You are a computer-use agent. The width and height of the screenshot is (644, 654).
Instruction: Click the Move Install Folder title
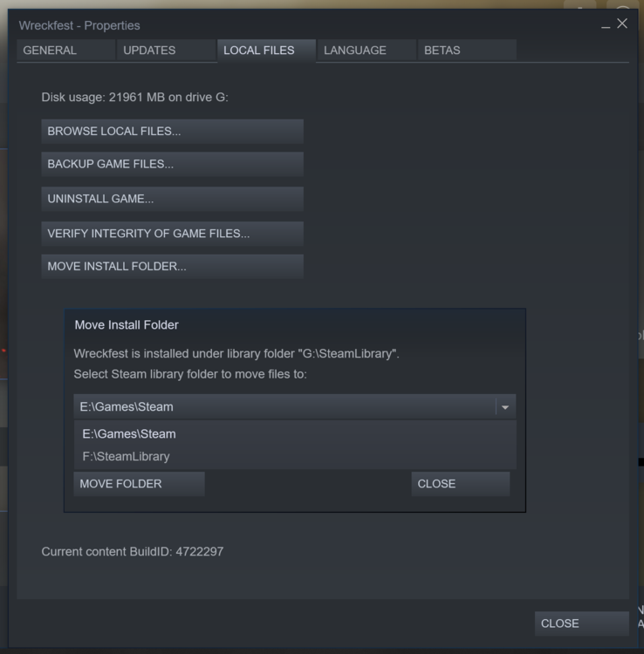[127, 325]
